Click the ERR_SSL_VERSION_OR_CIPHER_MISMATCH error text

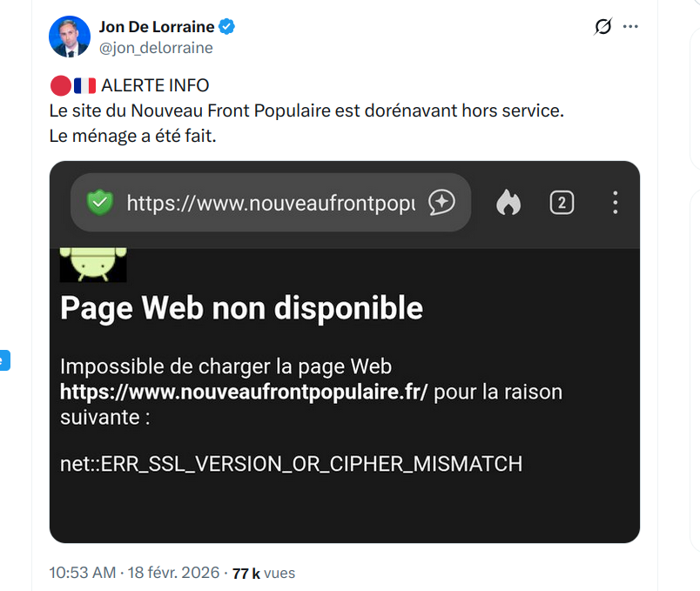(x=291, y=463)
